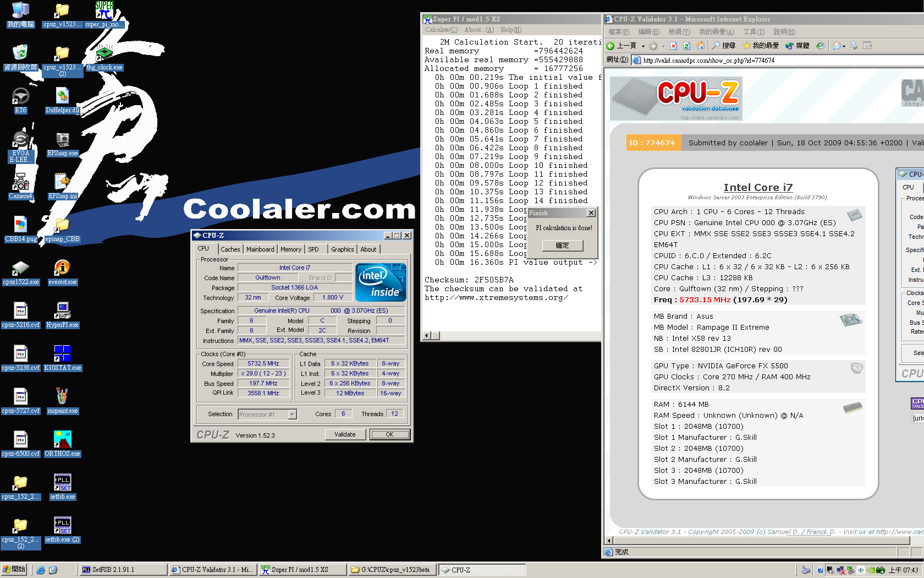
Task: Open the EPSnap.ini file icon
Action: (x=62, y=186)
